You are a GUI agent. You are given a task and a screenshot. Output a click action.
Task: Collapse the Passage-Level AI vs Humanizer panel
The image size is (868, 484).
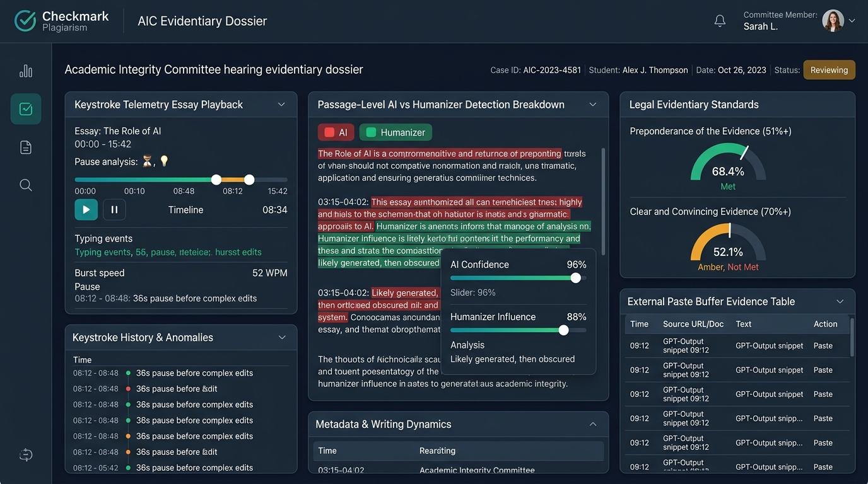(x=593, y=105)
